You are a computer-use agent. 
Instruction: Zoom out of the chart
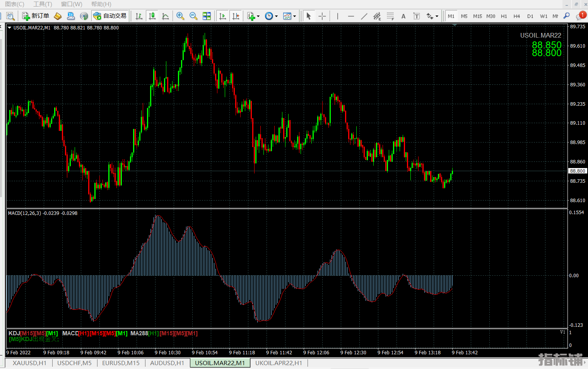pos(193,16)
